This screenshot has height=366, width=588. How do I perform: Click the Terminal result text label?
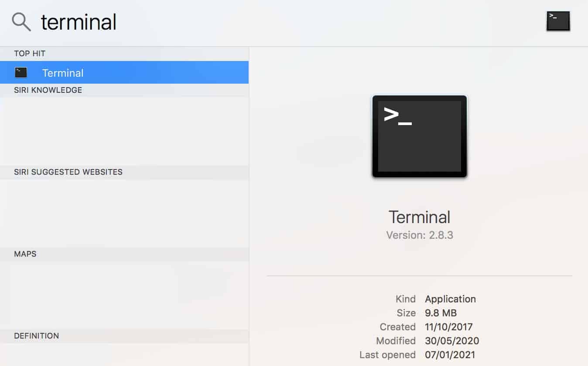[63, 72]
